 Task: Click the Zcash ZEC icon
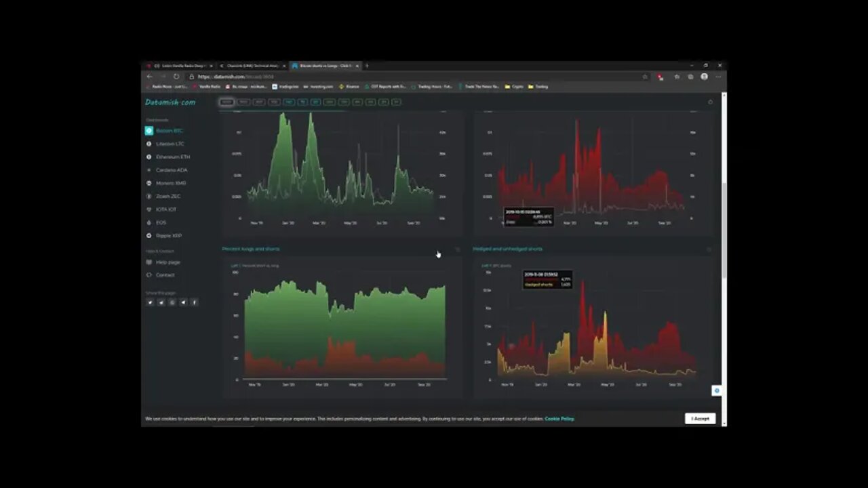click(x=149, y=196)
